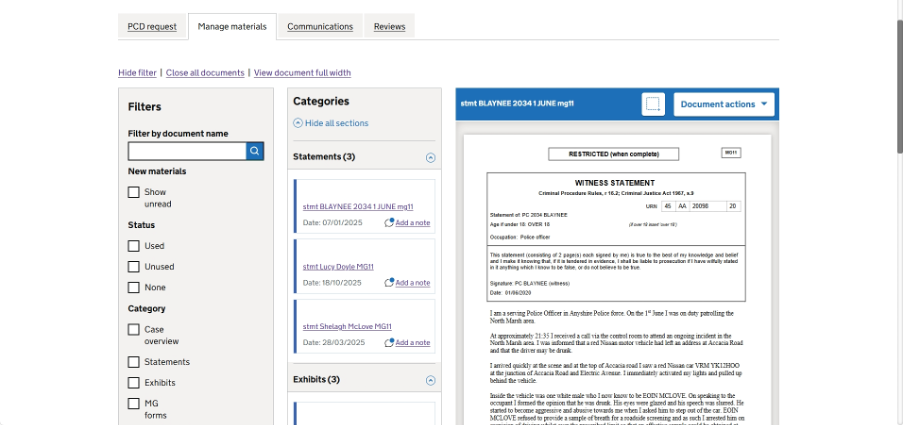Click the Hide all sections chevron icon
The height and width of the screenshot is (426, 904).
click(x=297, y=123)
